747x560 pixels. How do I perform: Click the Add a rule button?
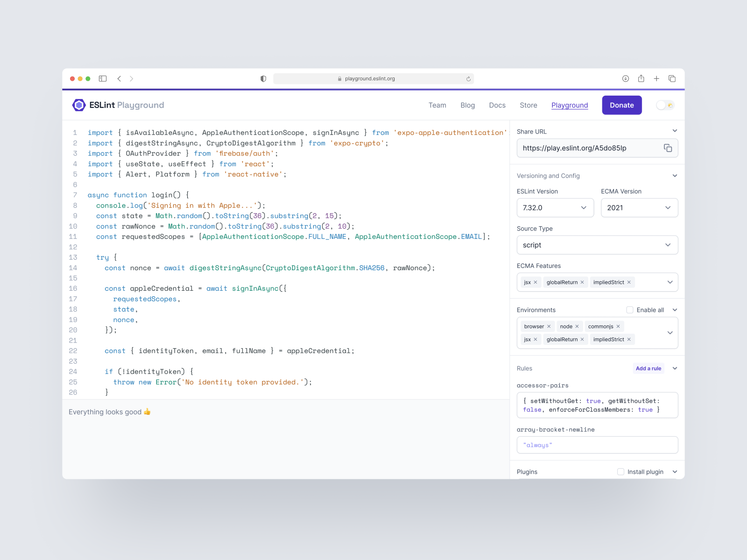coord(648,368)
